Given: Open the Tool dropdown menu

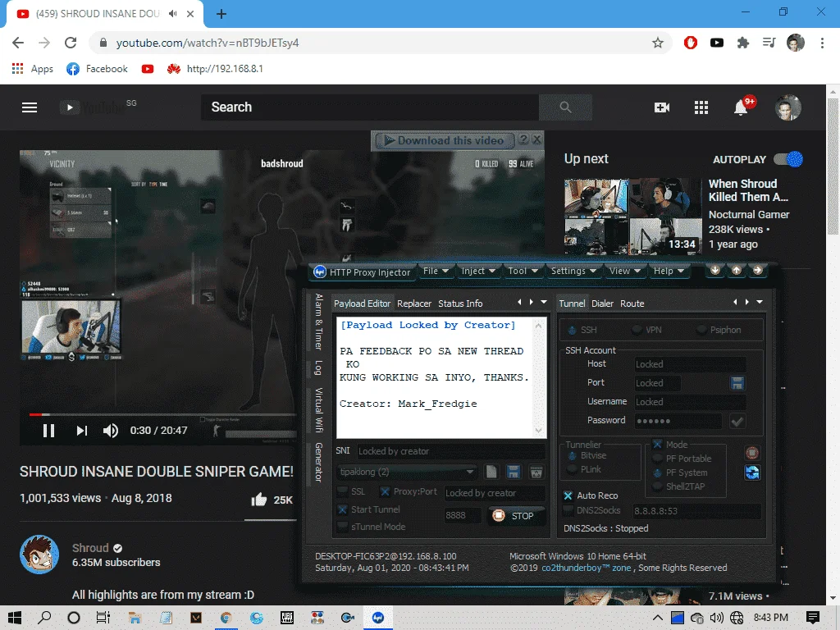Looking at the screenshot, I should pyautogui.click(x=523, y=271).
